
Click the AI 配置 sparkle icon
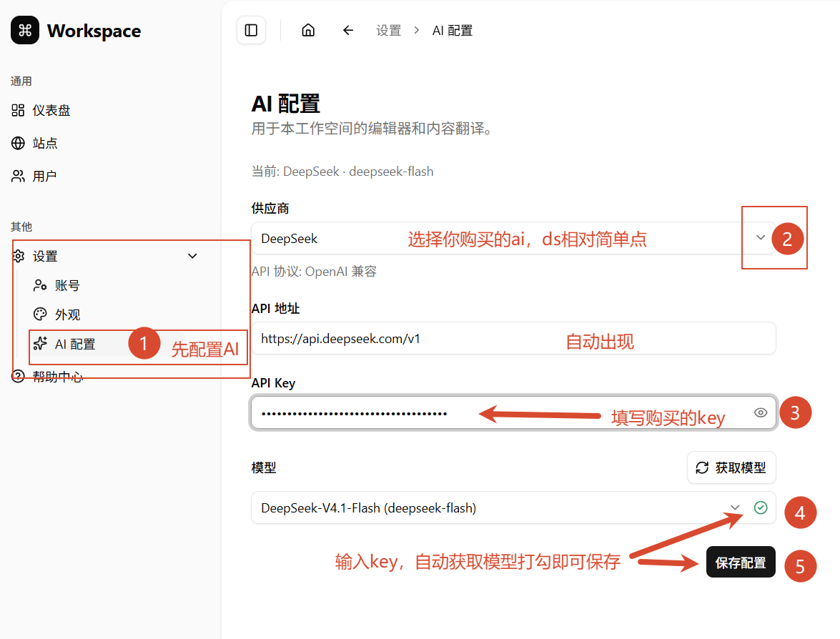point(40,343)
